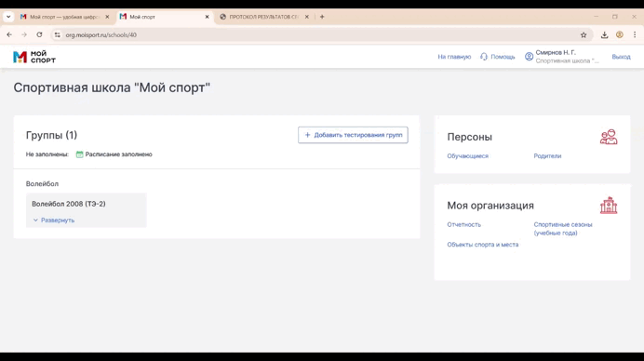Click the Персоны people icon
644x361 pixels.
click(x=609, y=137)
